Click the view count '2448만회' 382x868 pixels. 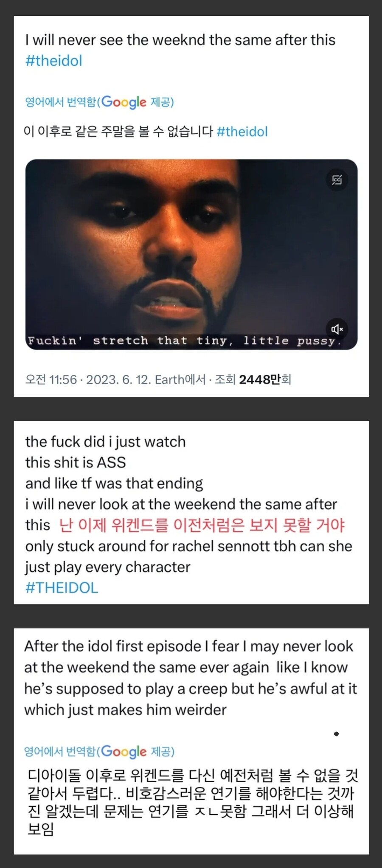pyautogui.click(x=265, y=379)
